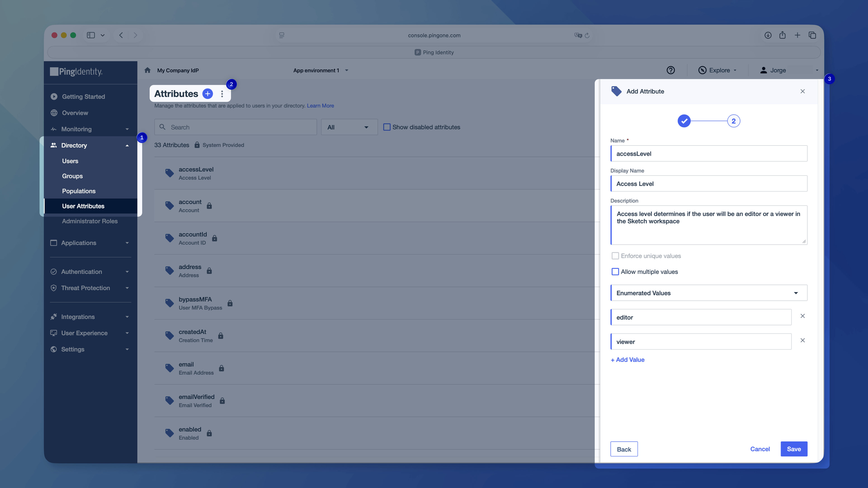Screen dimensions: 868x488
Task: Open the Learn More link
Action: pyautogui.click(x=320, y=106)
